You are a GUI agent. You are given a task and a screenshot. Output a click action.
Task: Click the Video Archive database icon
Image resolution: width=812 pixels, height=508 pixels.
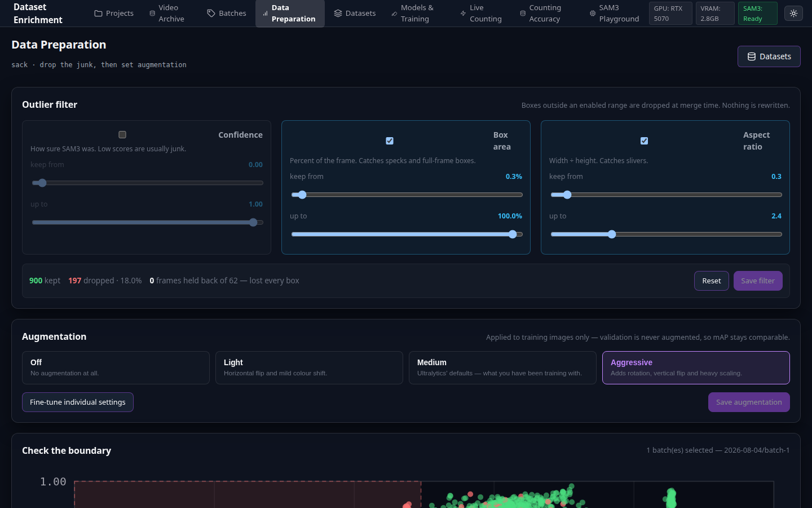coord(152,14)
